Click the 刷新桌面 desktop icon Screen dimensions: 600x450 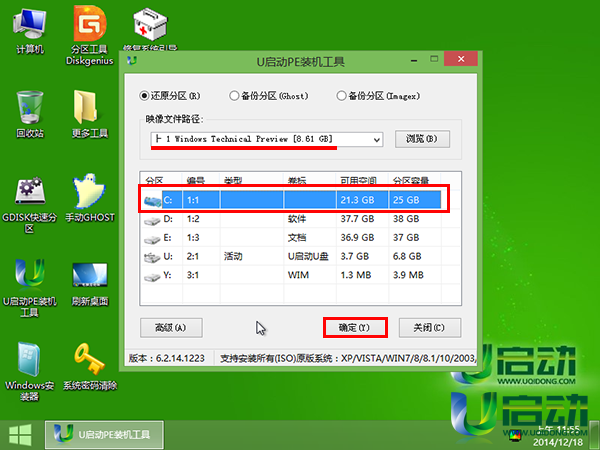pyautogui.click(x=90, y=284)
